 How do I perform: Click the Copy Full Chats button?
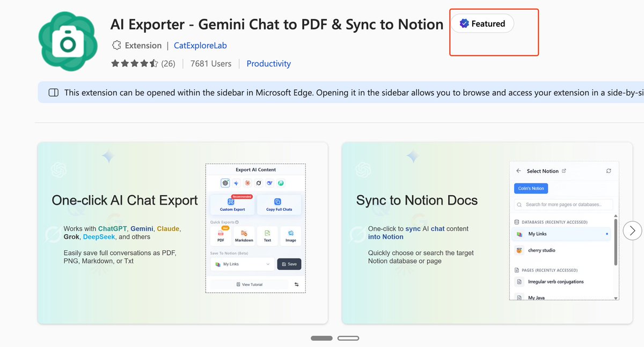tap(279, 204)
